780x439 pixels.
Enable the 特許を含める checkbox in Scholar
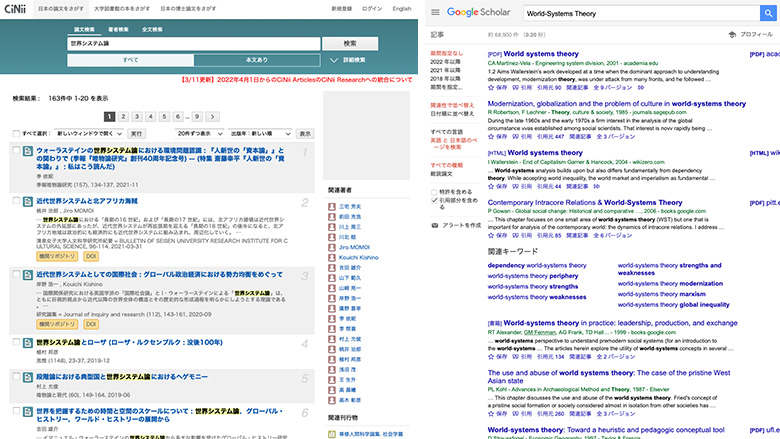click(434, 192)
